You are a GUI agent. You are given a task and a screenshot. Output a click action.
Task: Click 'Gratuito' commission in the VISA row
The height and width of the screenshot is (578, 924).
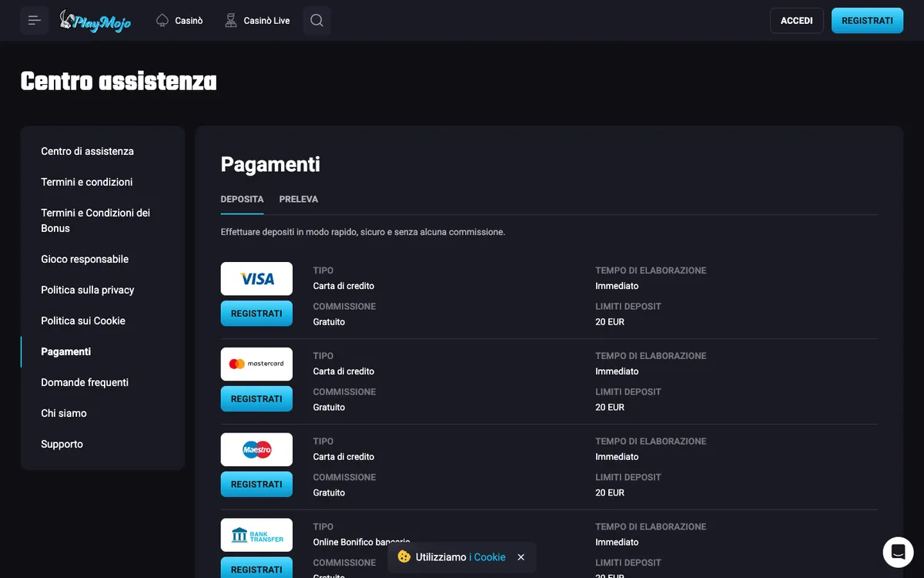coord(329,321)
